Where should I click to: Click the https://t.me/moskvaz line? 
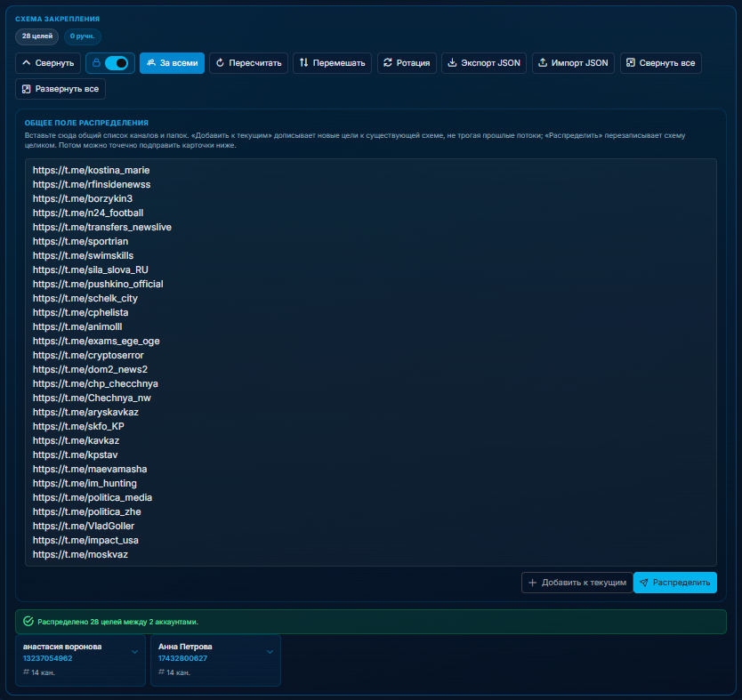(80, 554)
